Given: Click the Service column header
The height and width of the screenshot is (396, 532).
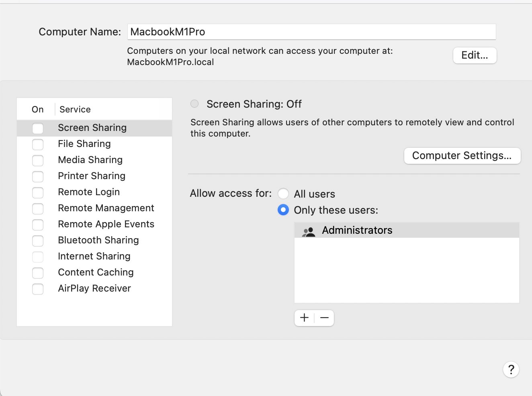Looking at the screenshot, I should tap(75, 109).
